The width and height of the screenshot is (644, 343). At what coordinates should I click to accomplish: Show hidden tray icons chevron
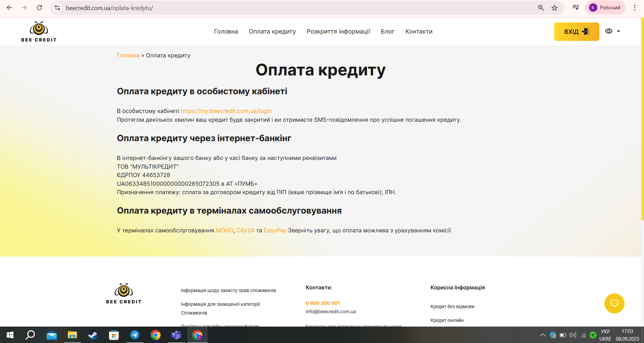(x=542, y=335)
